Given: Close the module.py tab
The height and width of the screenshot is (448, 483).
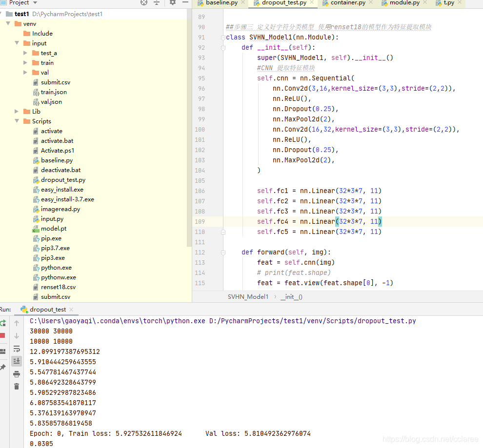Looking at the screenshot, I should coord(425,2).
